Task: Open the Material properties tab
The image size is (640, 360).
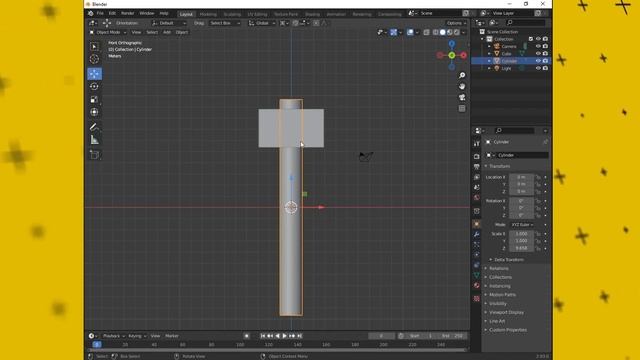Action: coord(476,285)
